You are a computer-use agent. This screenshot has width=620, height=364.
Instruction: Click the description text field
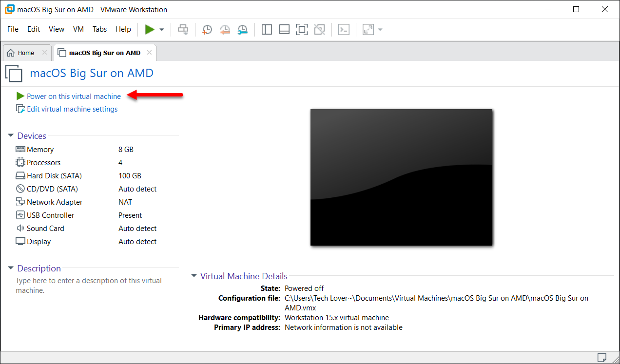pos(89,286)
